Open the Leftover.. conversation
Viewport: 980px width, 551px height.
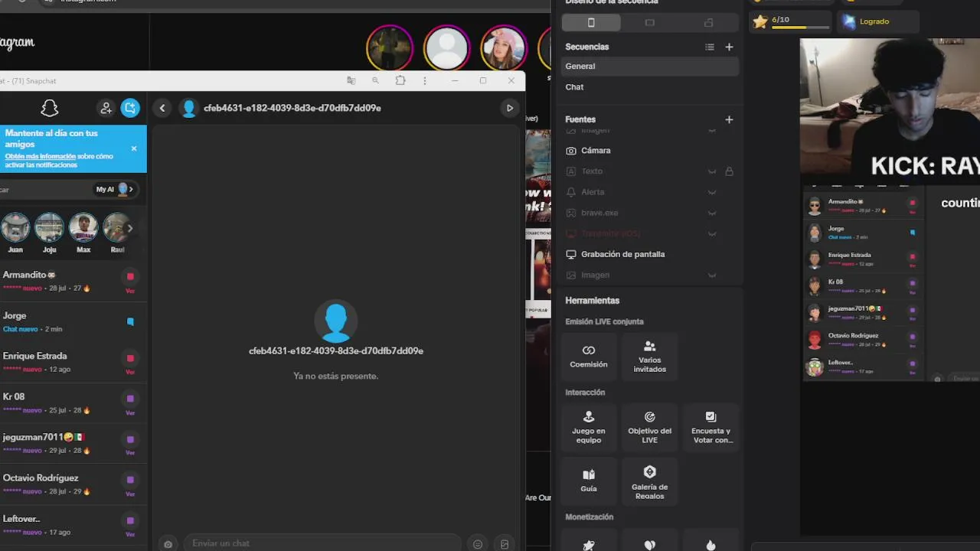click(73, 524)
